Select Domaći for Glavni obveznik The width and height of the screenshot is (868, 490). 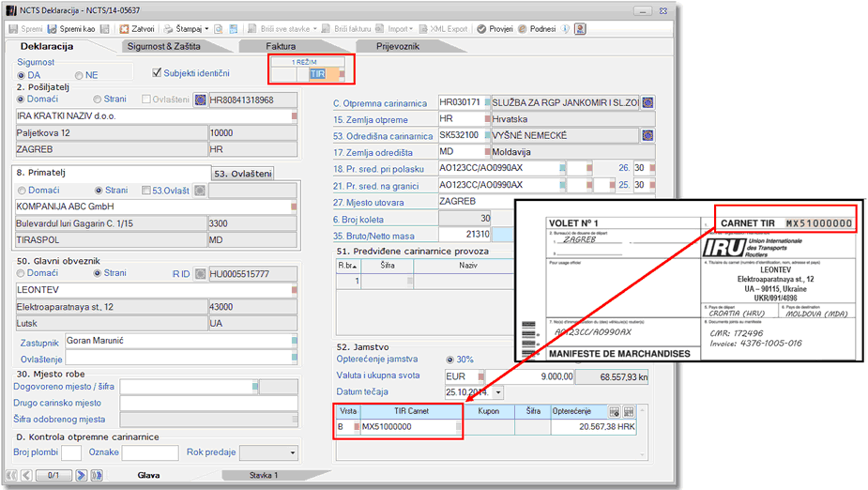click(21, 273)
